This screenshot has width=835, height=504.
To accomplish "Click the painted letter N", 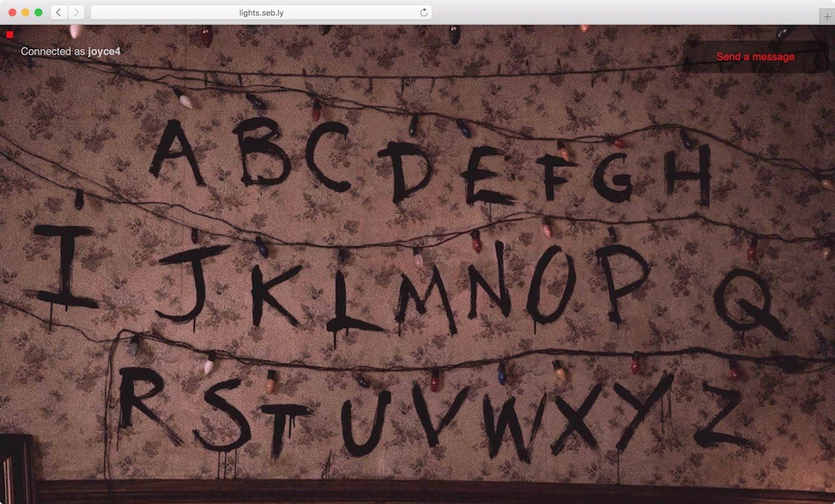I will [x=489, y=280].
